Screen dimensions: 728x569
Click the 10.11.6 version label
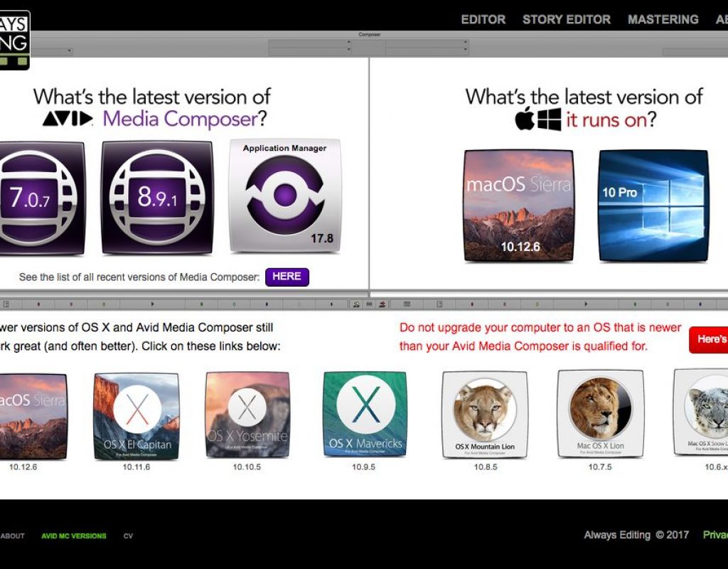point(136,467)
